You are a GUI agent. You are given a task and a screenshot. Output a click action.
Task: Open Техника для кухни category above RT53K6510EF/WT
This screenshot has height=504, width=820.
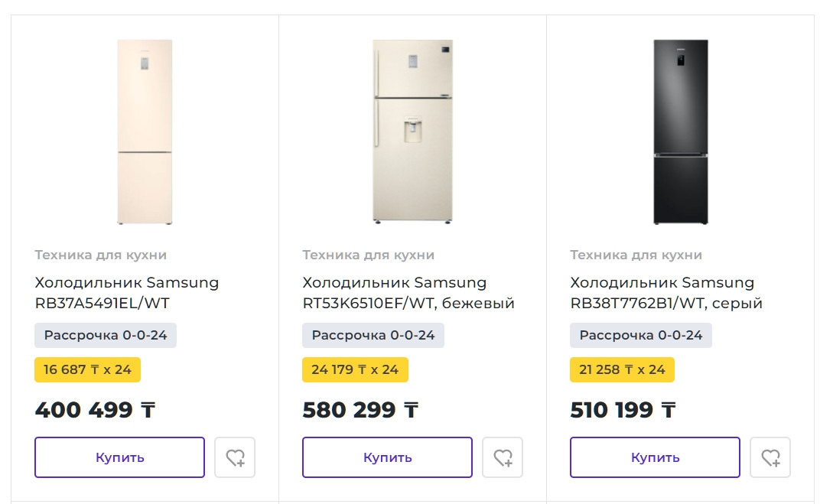pyautogui.click(x=368, y=255)
